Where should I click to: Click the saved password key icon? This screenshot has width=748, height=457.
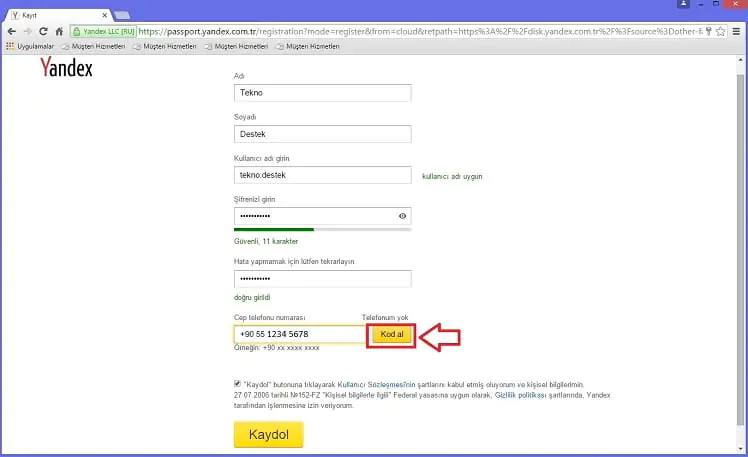(708, 31)
